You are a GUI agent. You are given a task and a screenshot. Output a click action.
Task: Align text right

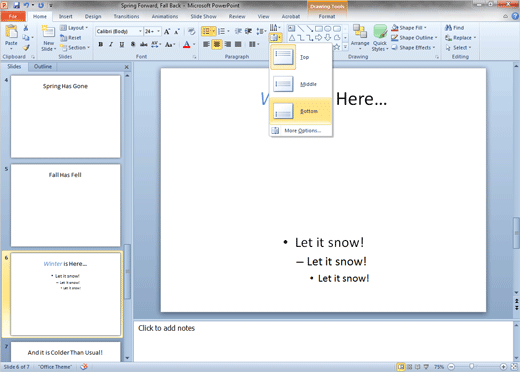pos(228,44)
